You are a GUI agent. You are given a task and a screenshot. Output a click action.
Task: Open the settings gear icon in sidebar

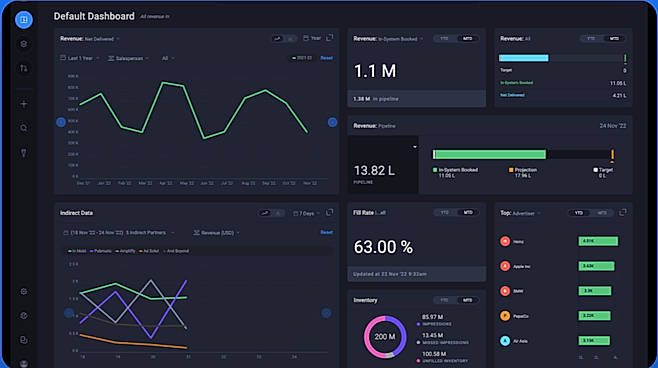pos(24,291)
